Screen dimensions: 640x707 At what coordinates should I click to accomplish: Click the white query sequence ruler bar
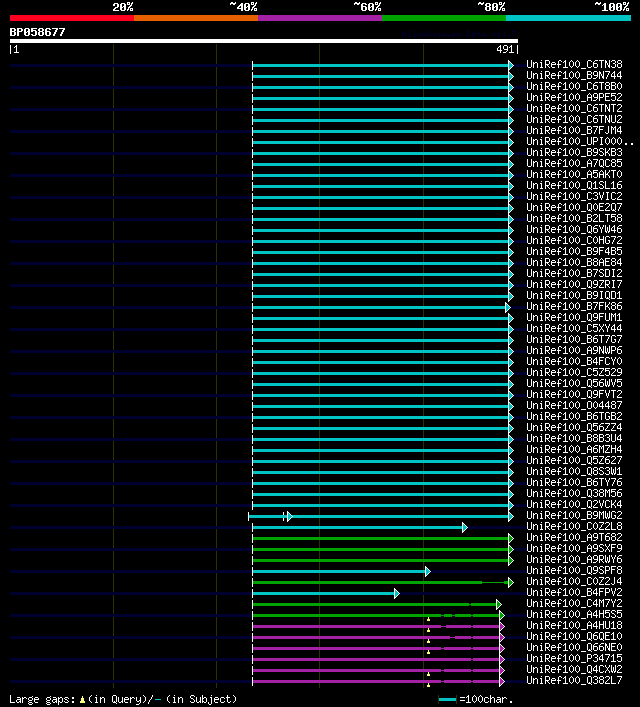click(264, 41)
